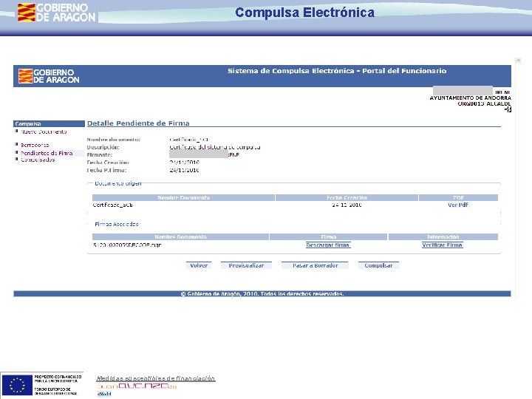Click the logout icon below ALCALDE
Image resolution: width=532 pixels, height=399 pixels.
click(508, 109)
